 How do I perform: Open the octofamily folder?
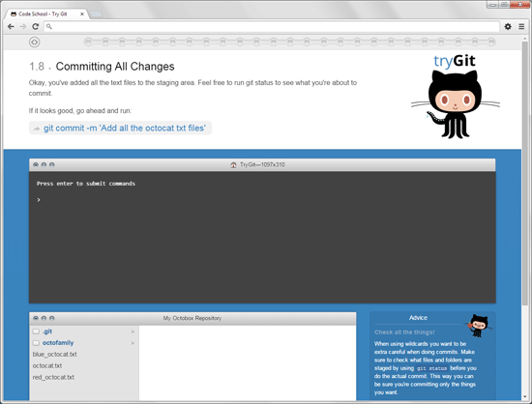(x=58, y=343)
